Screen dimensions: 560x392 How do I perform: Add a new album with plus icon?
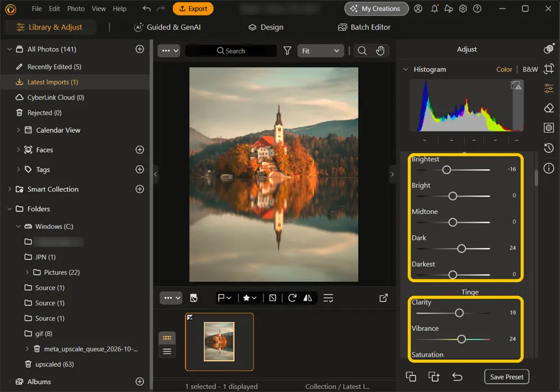click(x=139, y=381)
